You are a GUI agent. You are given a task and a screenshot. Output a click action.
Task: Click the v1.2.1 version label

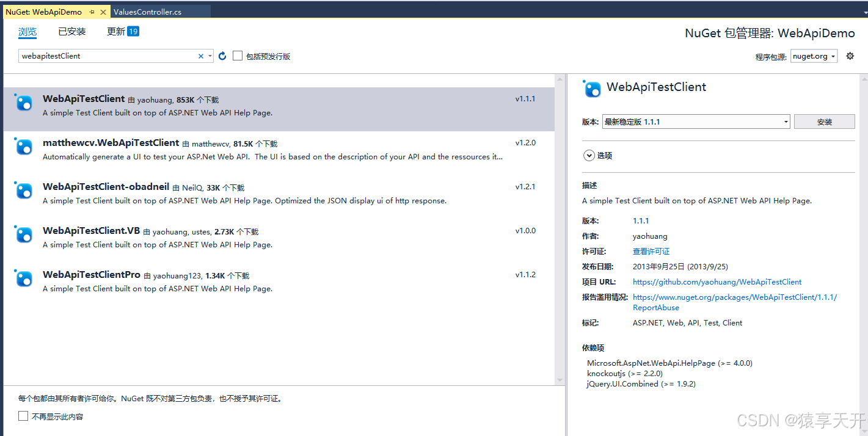click(x=525, y=187)
